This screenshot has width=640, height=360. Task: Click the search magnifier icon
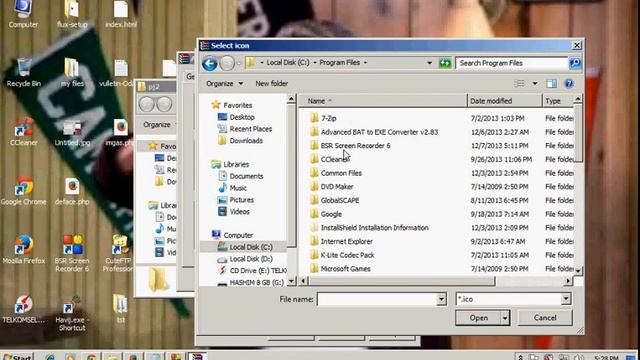coord(575,63)
